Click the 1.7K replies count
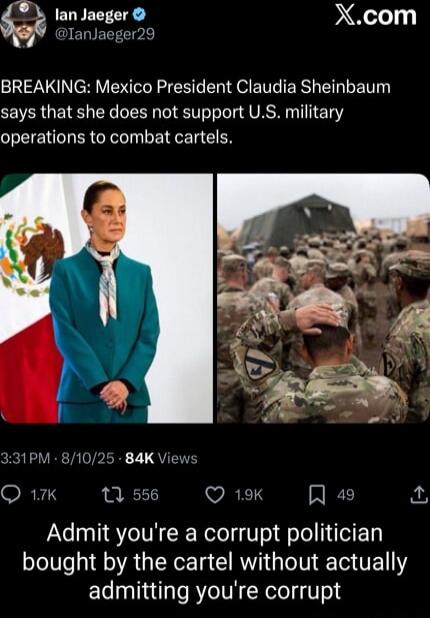The width and height of the screenshot is (430, 618). pyautogui.click(x=43, y=495)
